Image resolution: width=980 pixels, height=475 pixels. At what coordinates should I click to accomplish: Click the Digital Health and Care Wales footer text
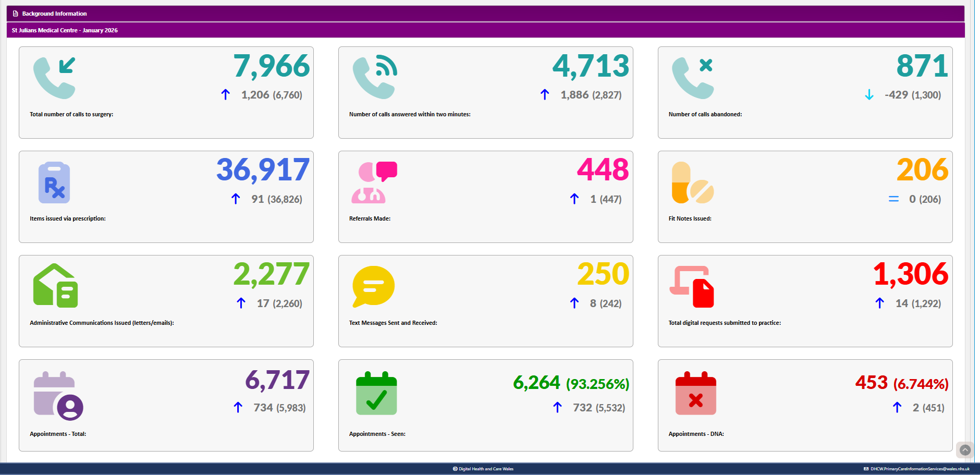(x=485, y=469)
